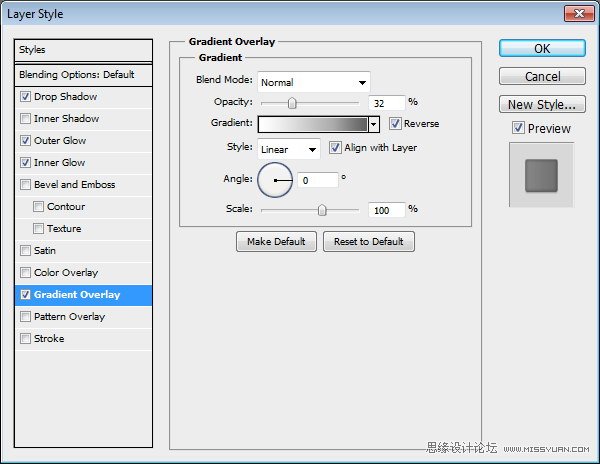Enable the Satin checkbox

pyautogui.click(x=25, y=251)
